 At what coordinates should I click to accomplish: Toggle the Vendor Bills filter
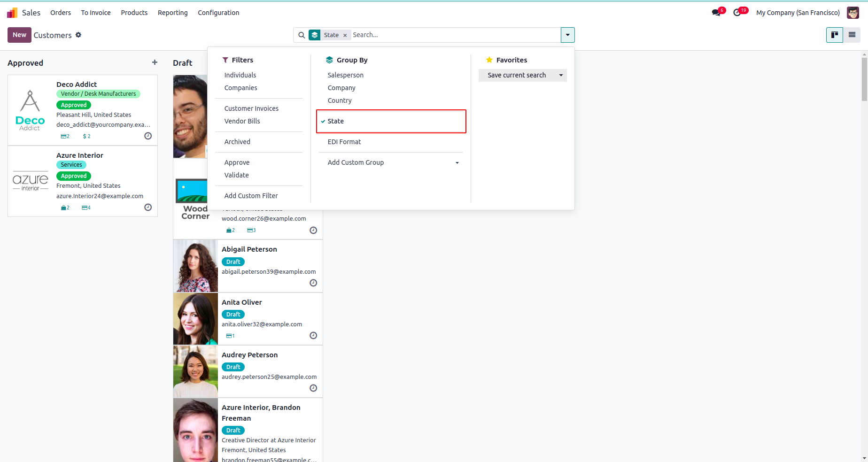click(x=242, y=121)
